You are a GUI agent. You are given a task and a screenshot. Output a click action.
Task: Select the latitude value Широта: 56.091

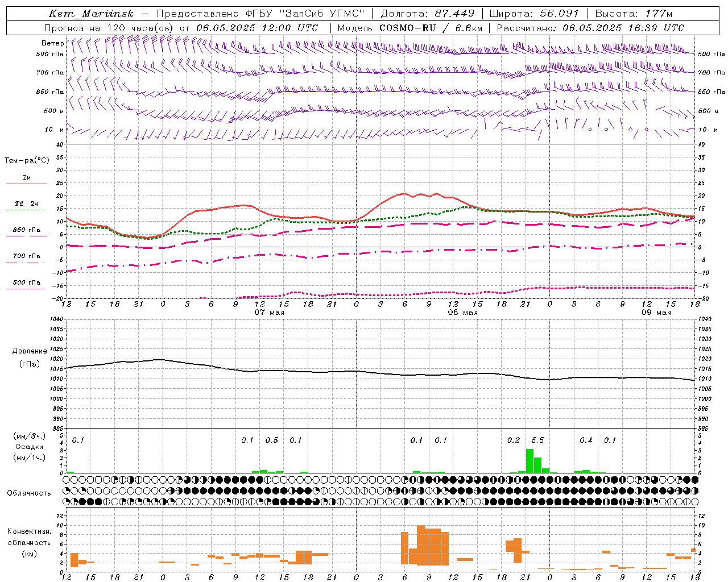point(534,14)
